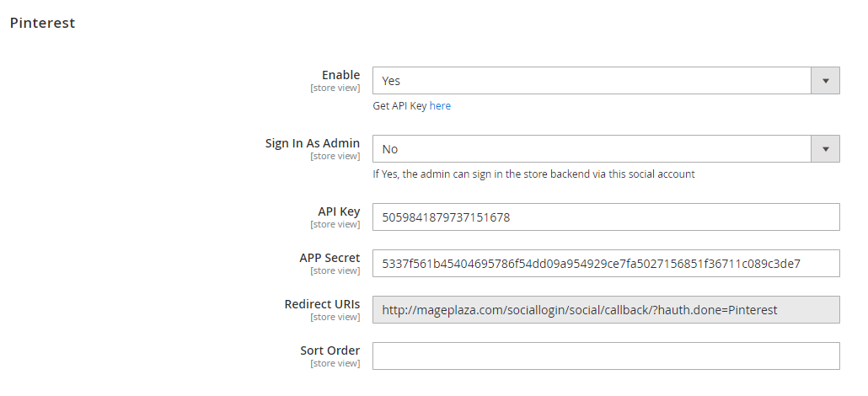Click the Enable field label

340,75
